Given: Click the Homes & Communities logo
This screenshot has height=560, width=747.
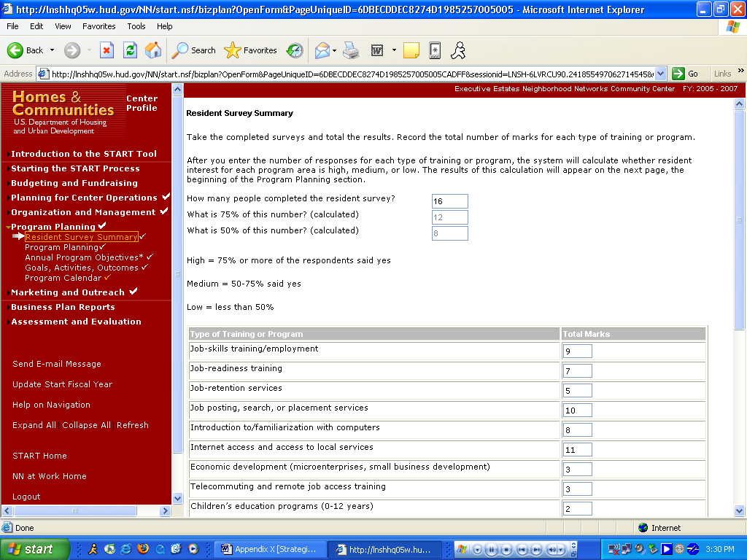Looking at the screenshot, I should (x=63, y=112).
